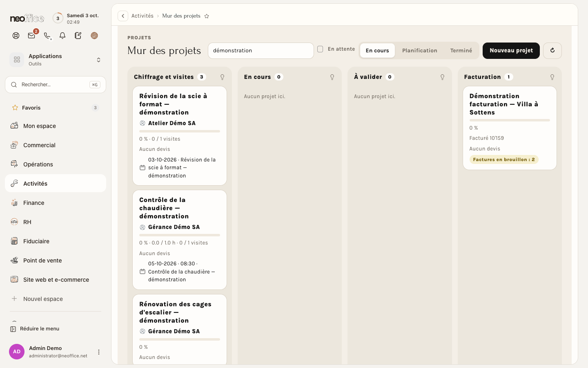Open the Fiduciaire sidebar section
Viewport: 588px width, 368px height.
tap(56, 241)
